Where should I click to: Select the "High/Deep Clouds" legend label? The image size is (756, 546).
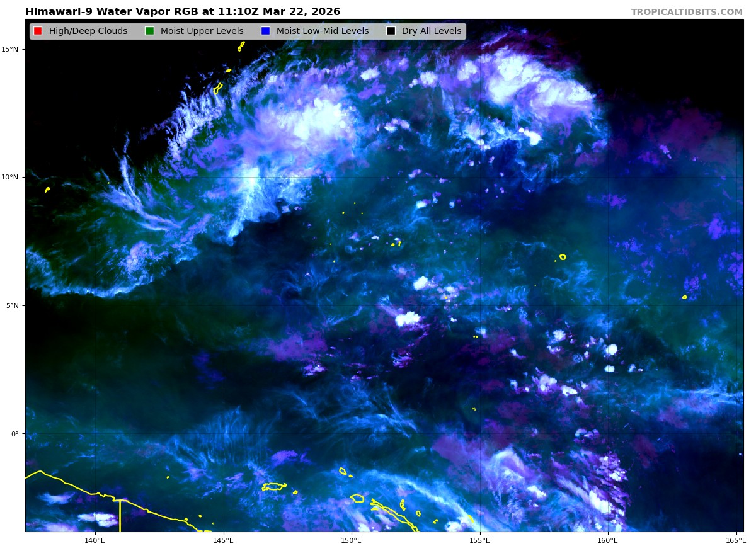88,31
